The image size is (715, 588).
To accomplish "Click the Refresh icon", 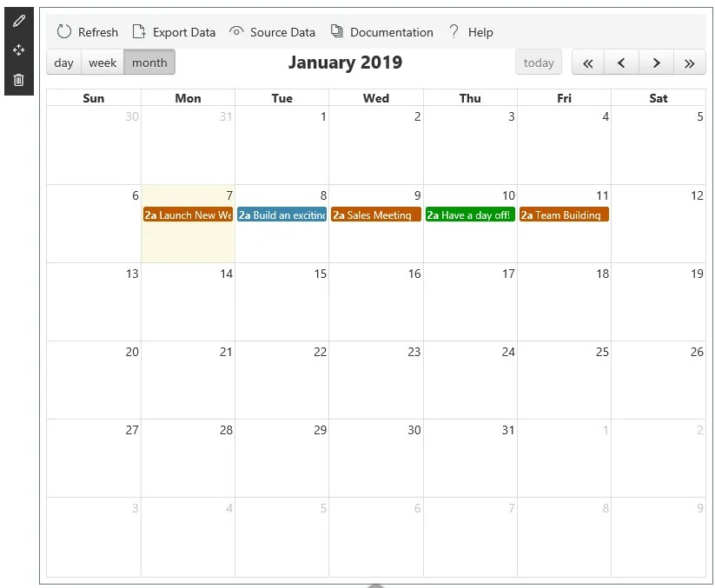I will [63, 32].
